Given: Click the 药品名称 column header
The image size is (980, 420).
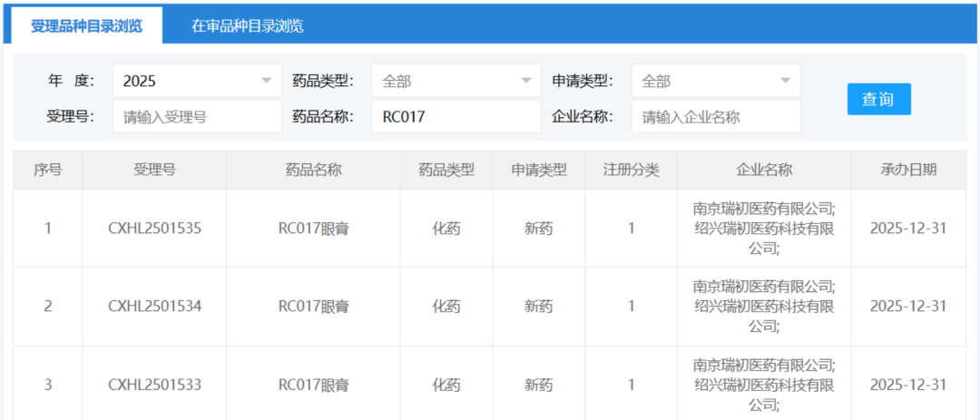Looking at the screenshot, I should pyautogui.click(x=313, y=170).
